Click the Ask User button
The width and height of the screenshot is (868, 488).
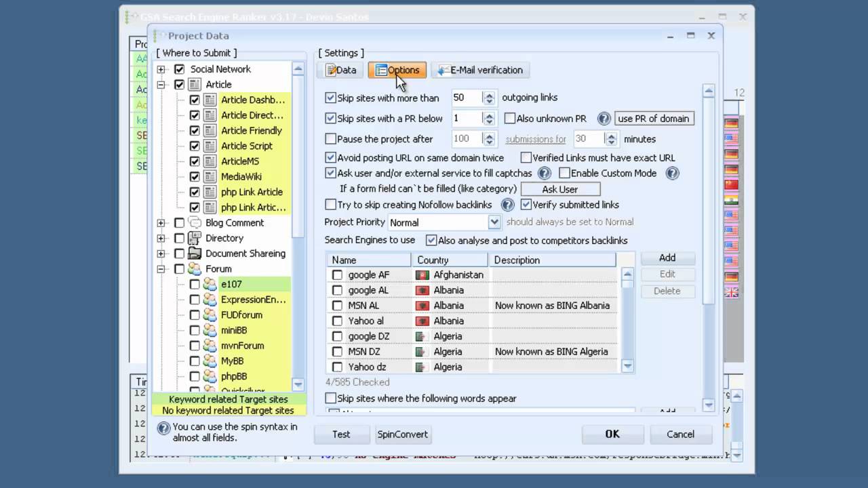tap(559, 189)
